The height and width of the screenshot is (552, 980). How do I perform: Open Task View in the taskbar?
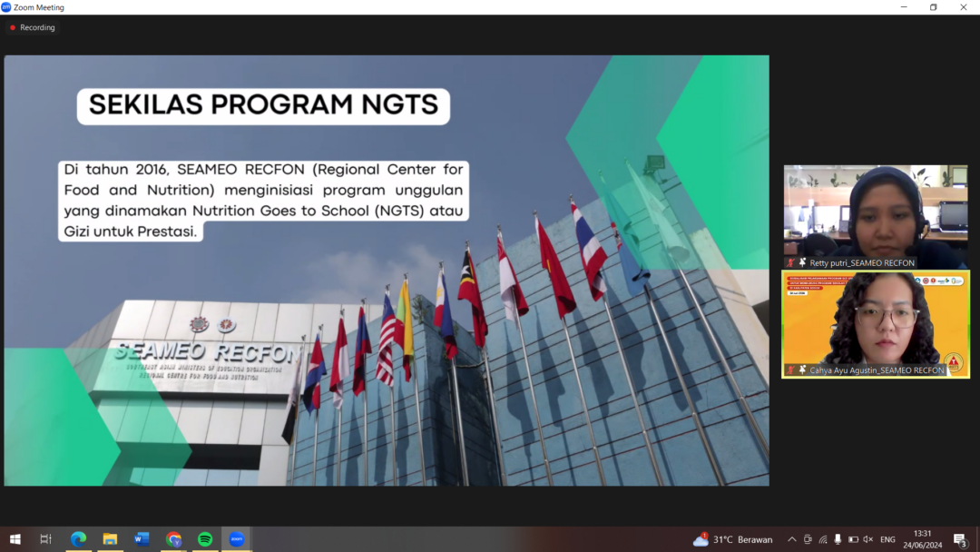click(x=46, y=539)
